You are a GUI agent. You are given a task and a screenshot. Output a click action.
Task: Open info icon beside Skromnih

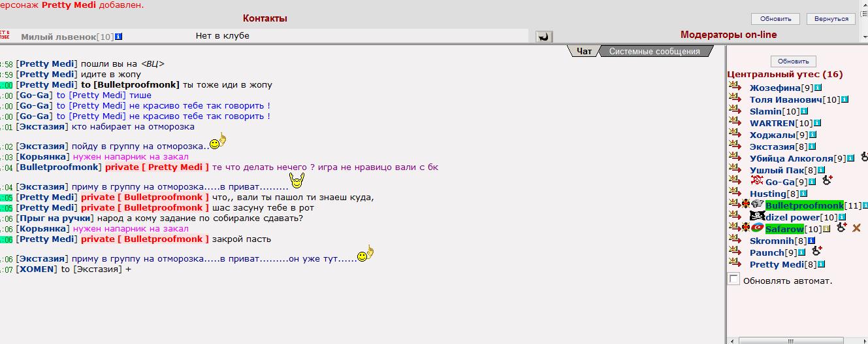[812, 241]
